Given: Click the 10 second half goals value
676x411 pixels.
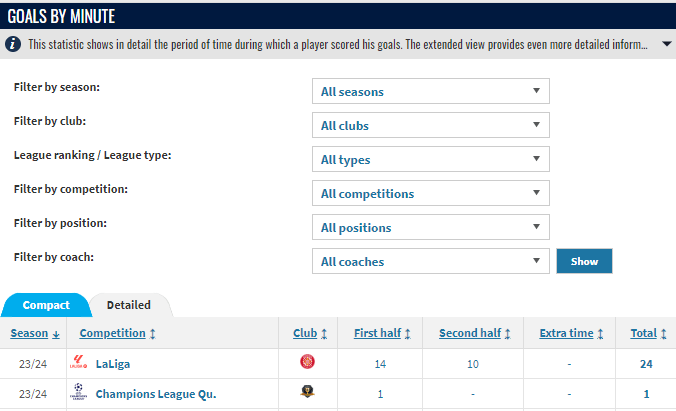Looking at the screenshot, I should pyautogui.click(x=472, y=364).
